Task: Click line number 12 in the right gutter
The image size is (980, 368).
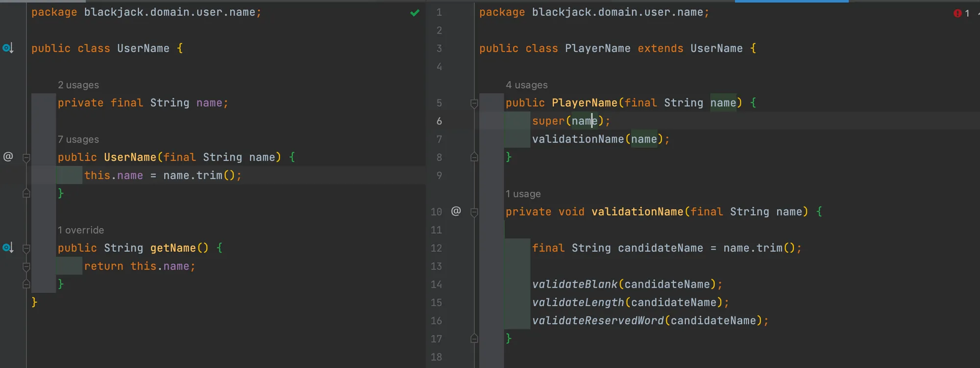Action: click(x=436, y=248)
